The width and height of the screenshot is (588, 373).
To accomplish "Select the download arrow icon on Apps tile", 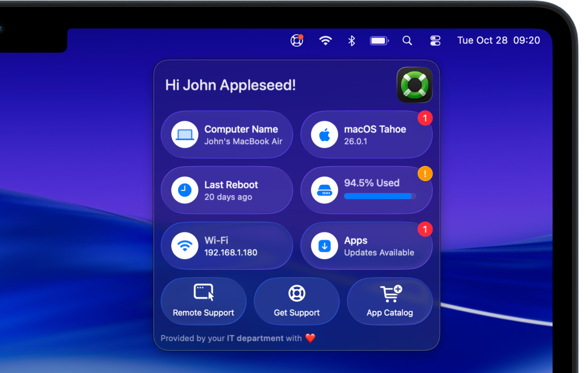I will (x=324, y=245).
